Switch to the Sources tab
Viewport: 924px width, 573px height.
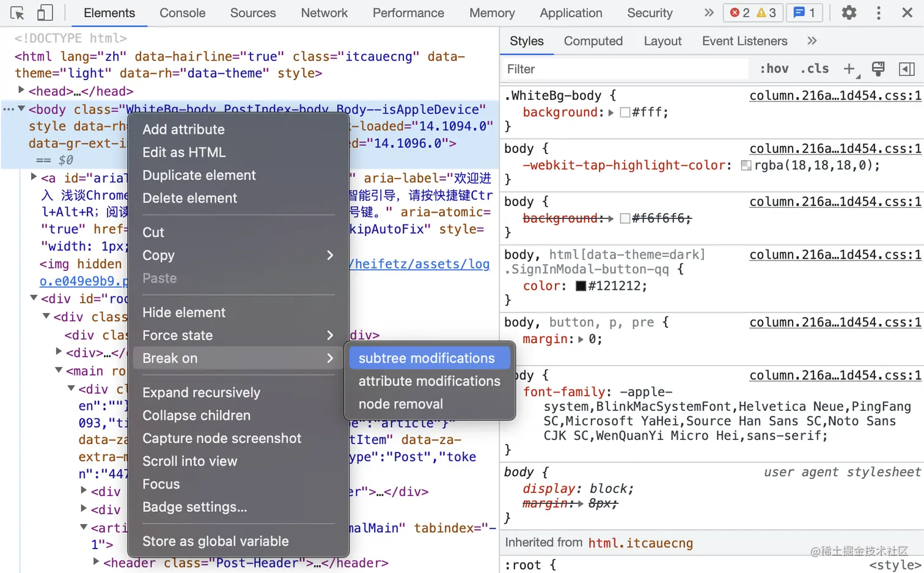pos(253,13)
